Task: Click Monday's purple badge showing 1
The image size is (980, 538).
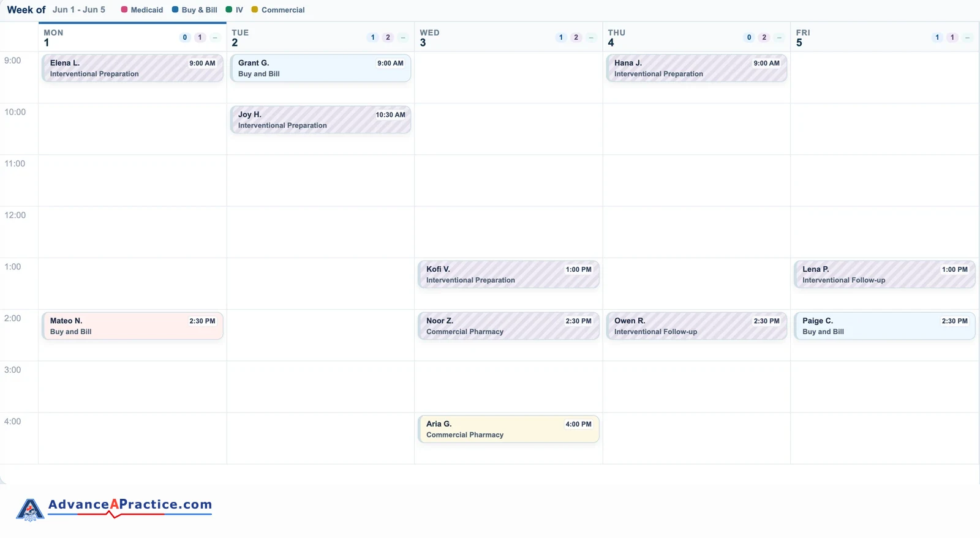Action: pyautogui.click(x=200, y=37)
